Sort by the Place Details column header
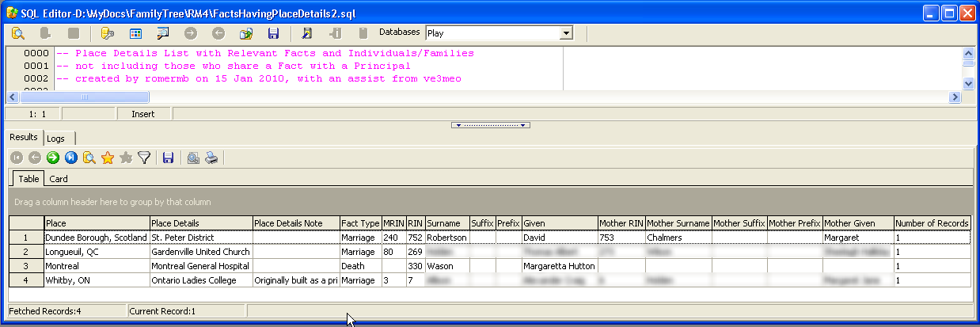Viewport: 980px width, 327px height. 201,223
